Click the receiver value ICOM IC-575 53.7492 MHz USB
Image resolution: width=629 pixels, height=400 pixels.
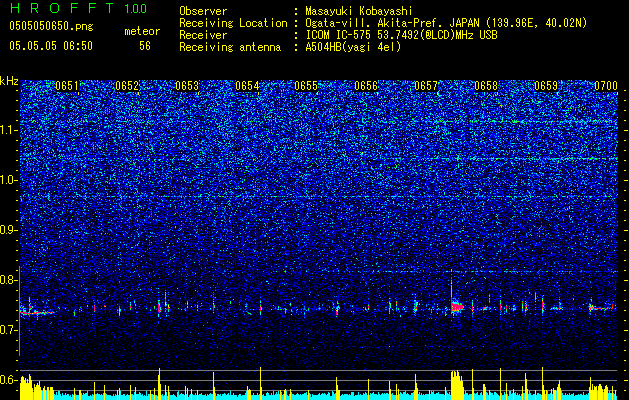click(401, 35)
